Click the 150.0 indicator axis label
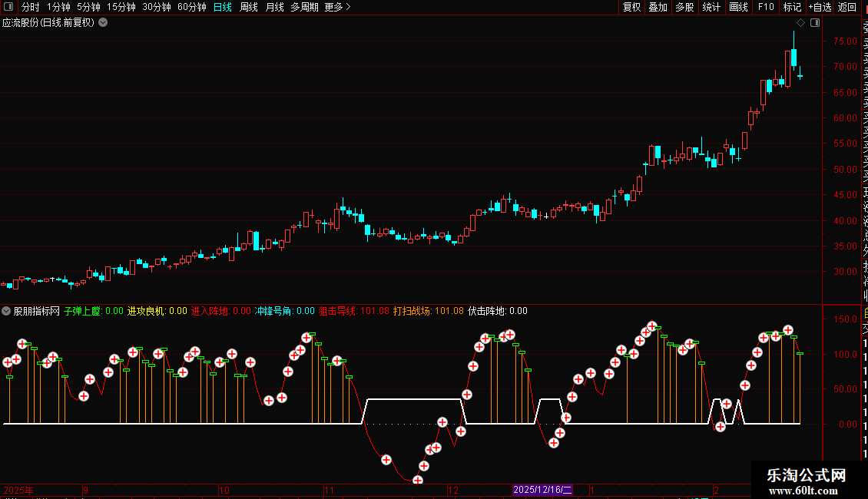Screen dimensions: 868x499 click(x=845, y=319)
